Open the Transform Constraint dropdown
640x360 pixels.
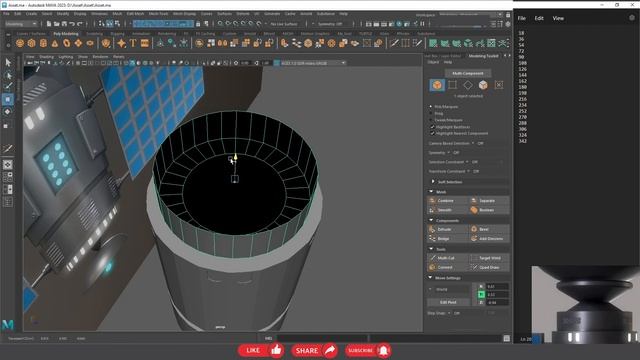click(468, 171)
